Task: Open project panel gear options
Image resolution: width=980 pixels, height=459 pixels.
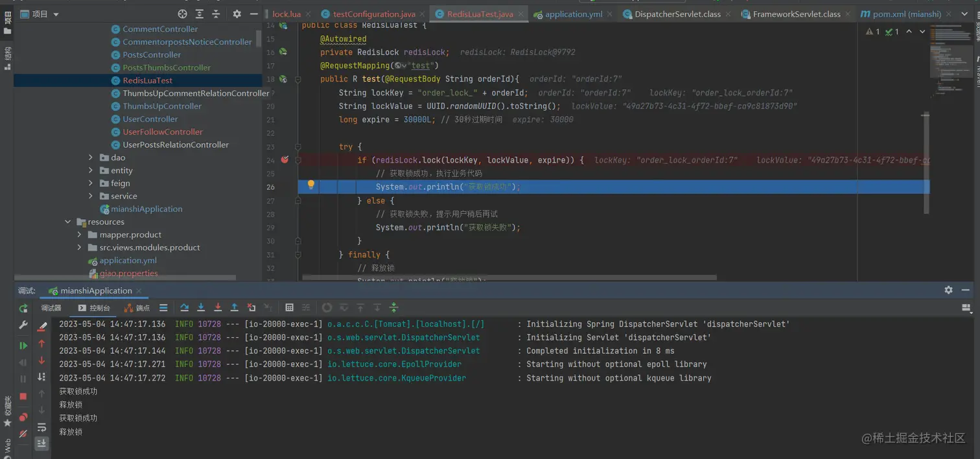Action: coord(237,14)
